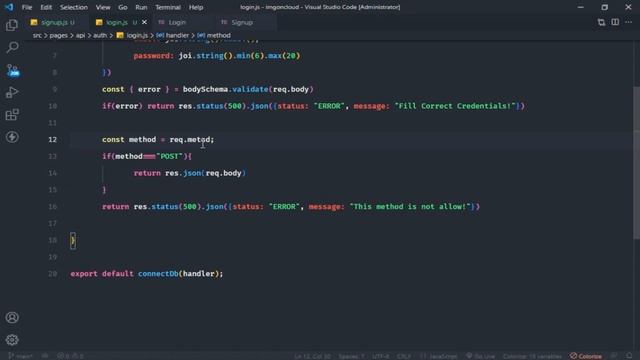The width and height of the screenshot is (640, 360).
Task: Open the Go menu
Action: (x=123, y=7)
